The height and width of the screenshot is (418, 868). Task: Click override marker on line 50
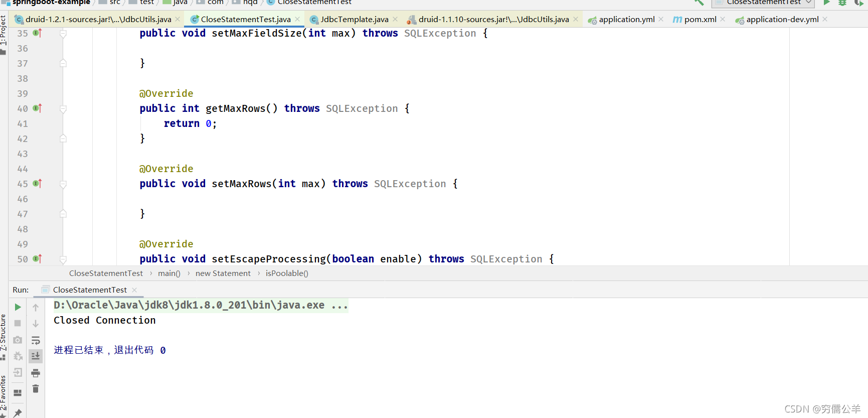click(37, 259)
